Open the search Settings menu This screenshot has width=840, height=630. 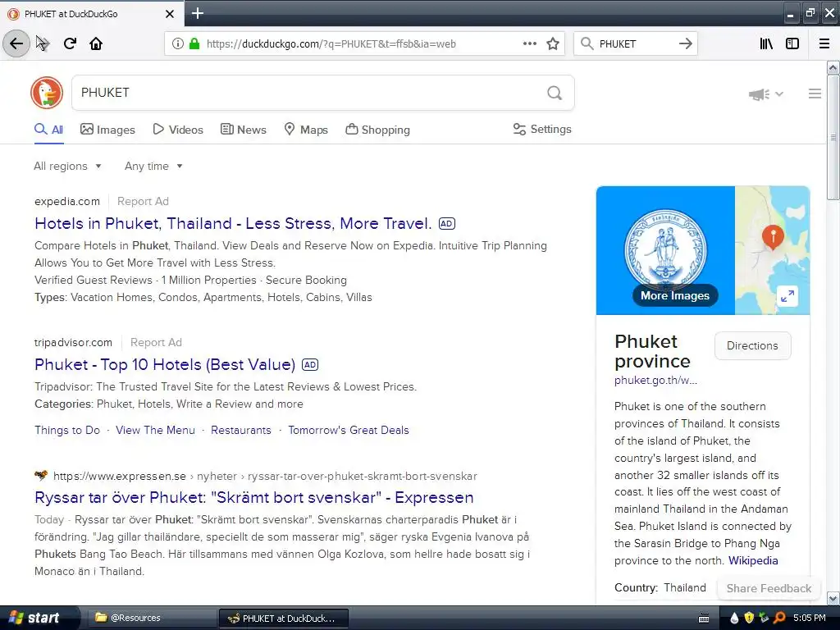(542, 129)
